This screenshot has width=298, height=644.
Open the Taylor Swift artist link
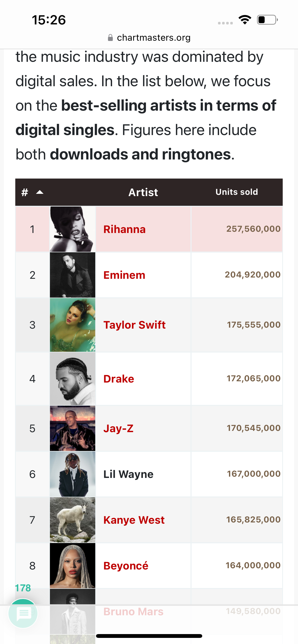point(134,325)
